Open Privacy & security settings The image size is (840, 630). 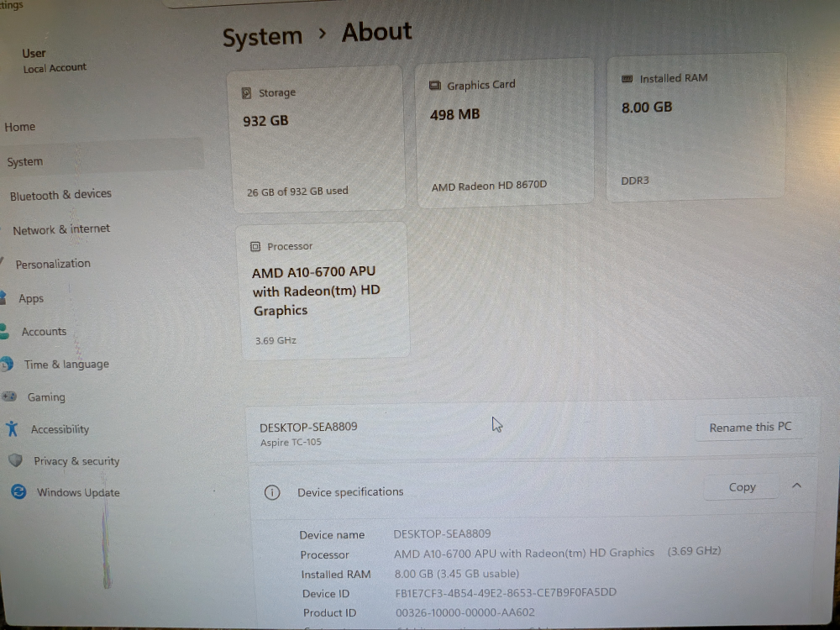click(x=76, y=460)
